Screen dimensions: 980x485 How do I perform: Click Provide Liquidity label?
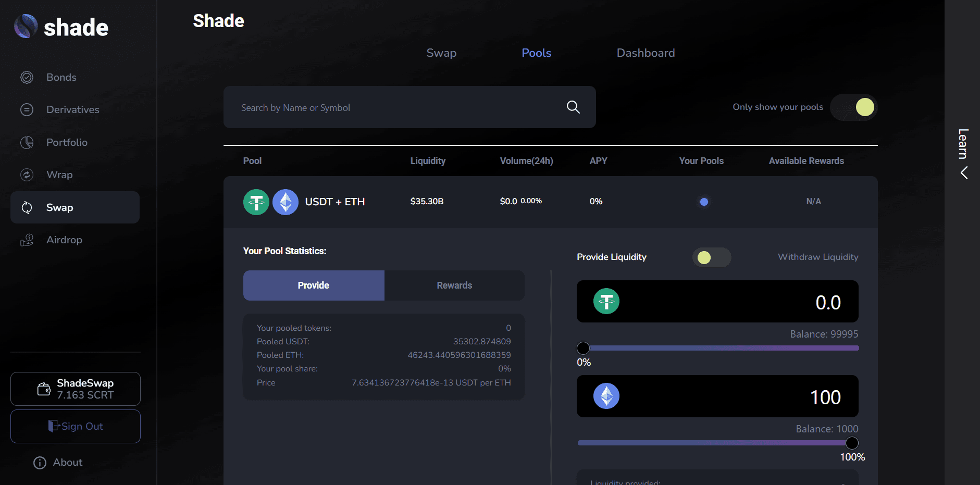point(612,257)
